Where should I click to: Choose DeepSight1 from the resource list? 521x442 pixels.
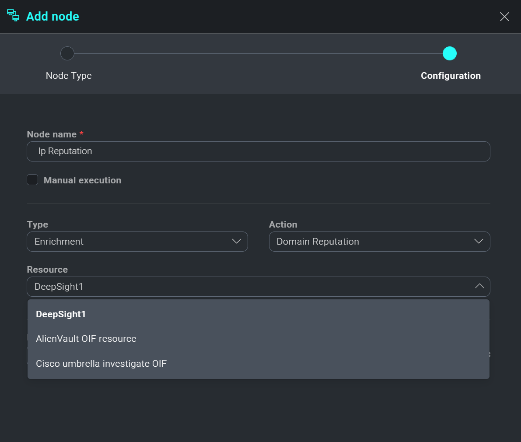point(258,314)
